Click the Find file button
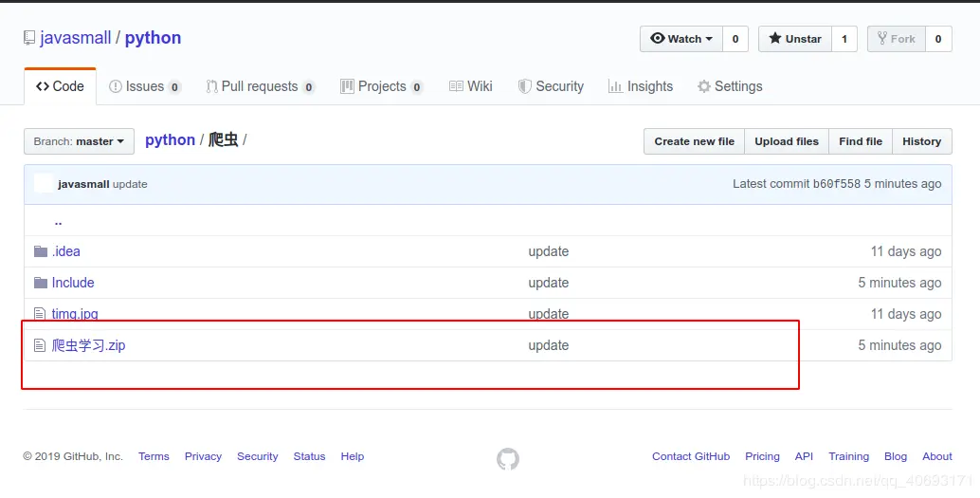980x498 pixels. coord(861,141)
